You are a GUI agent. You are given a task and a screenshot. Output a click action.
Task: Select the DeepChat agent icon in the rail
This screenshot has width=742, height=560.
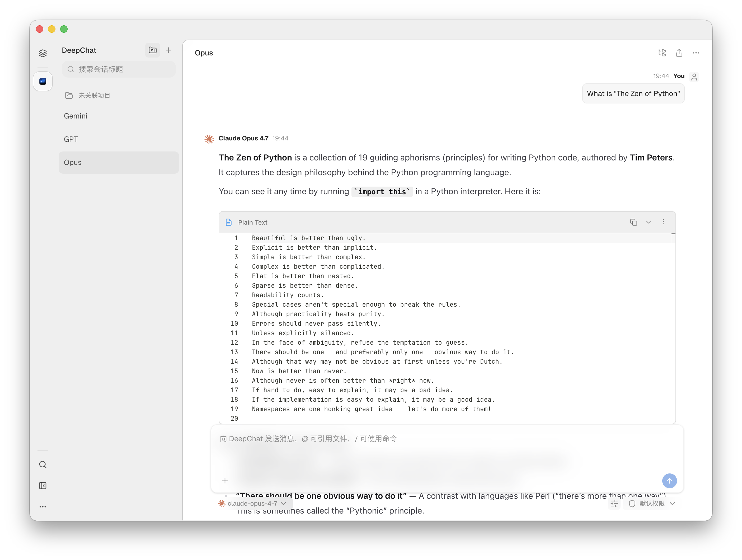point(43,81)
